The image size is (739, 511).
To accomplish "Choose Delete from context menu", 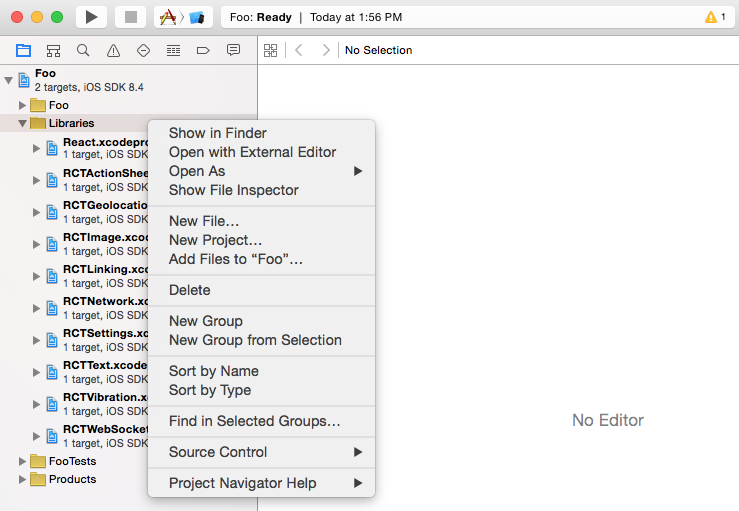I will tap(262, 289).
